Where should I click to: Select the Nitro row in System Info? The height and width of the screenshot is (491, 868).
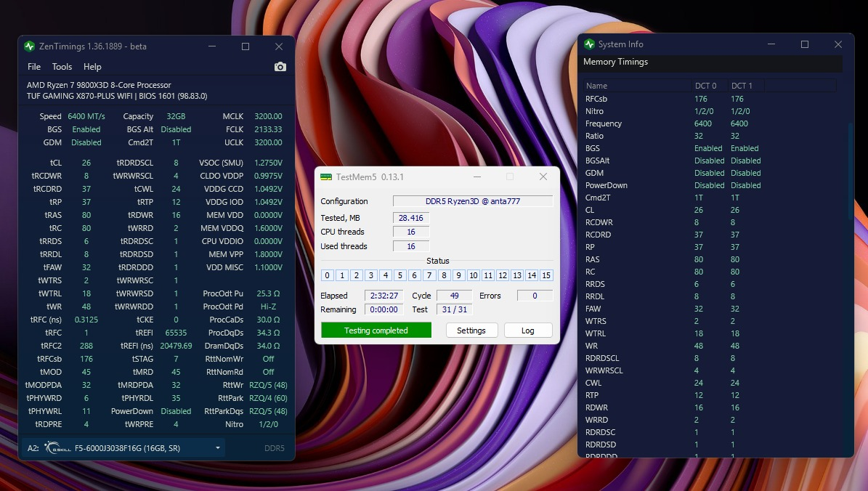click(x=710, y=111)
